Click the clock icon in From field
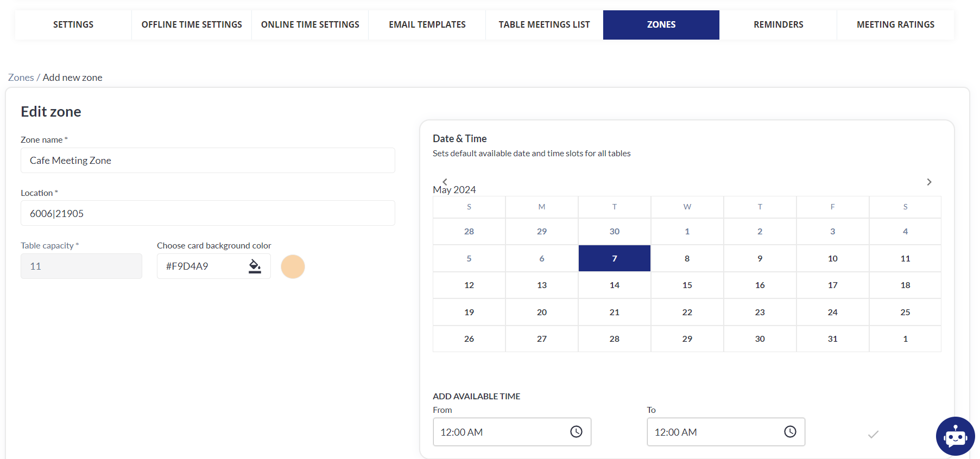Image resolution: width=980 pixels, height=459 pixels. pyautogui.click(x=576, y=432)
